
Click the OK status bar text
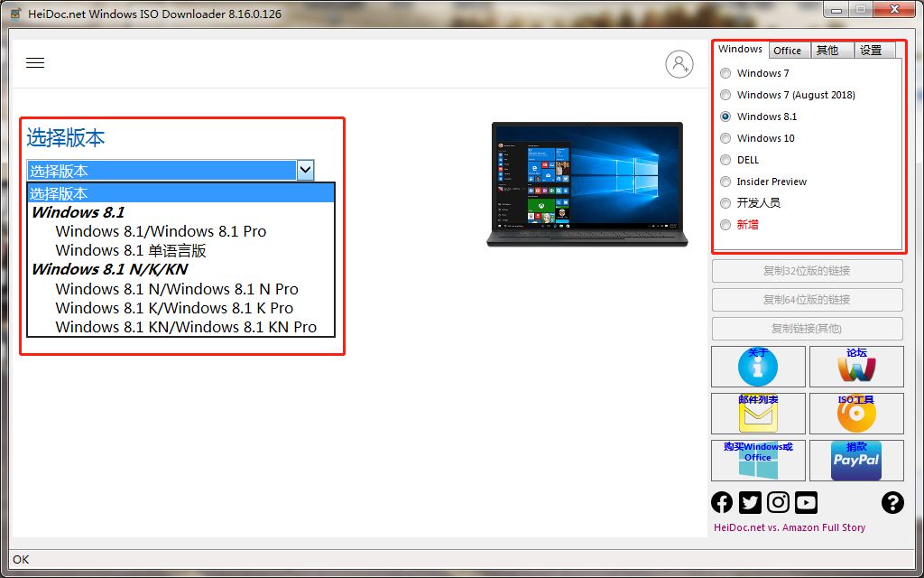tap(21, 559)
